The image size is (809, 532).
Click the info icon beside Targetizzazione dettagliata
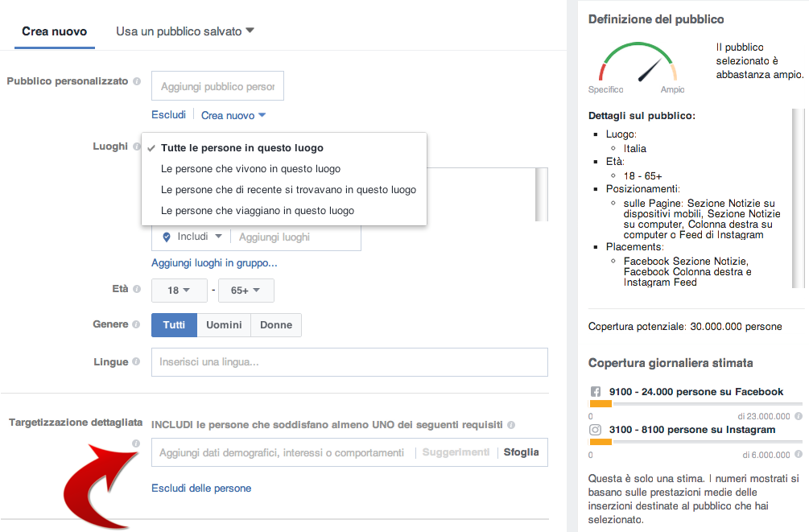(135, 443)
